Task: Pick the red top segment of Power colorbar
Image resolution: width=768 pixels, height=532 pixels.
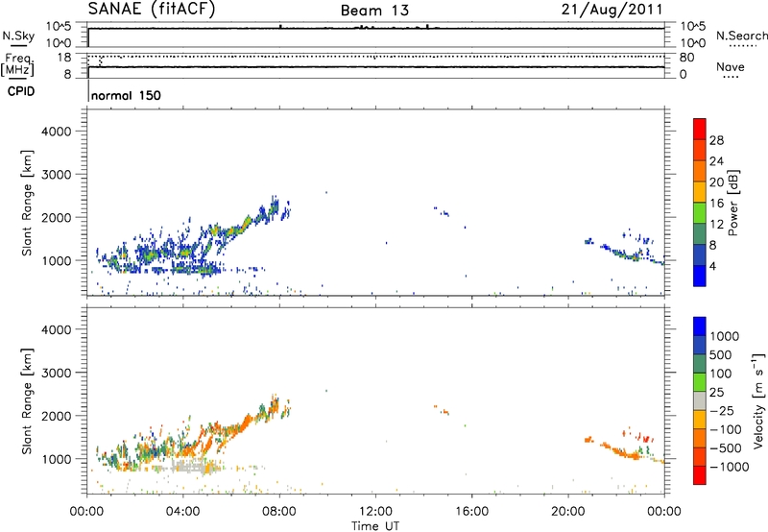Action: tap(700, 129)
